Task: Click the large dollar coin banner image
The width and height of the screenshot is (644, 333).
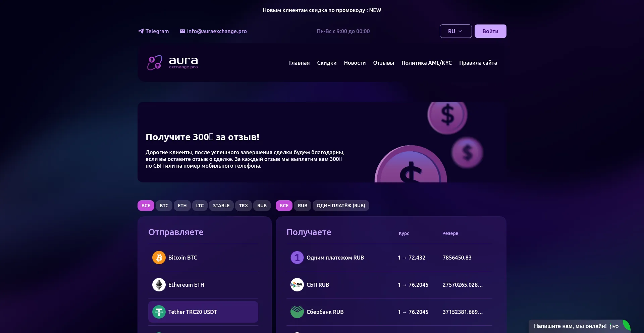Action: click(411, 164)
